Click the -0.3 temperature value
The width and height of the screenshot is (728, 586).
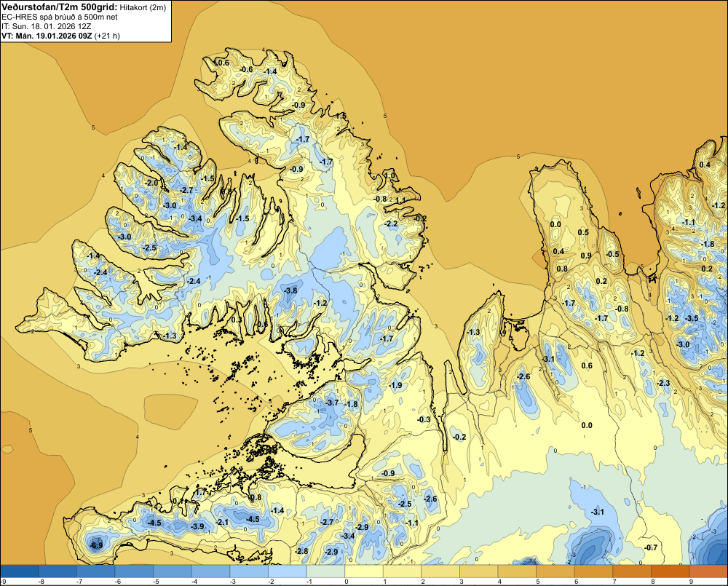click(424, 419)
